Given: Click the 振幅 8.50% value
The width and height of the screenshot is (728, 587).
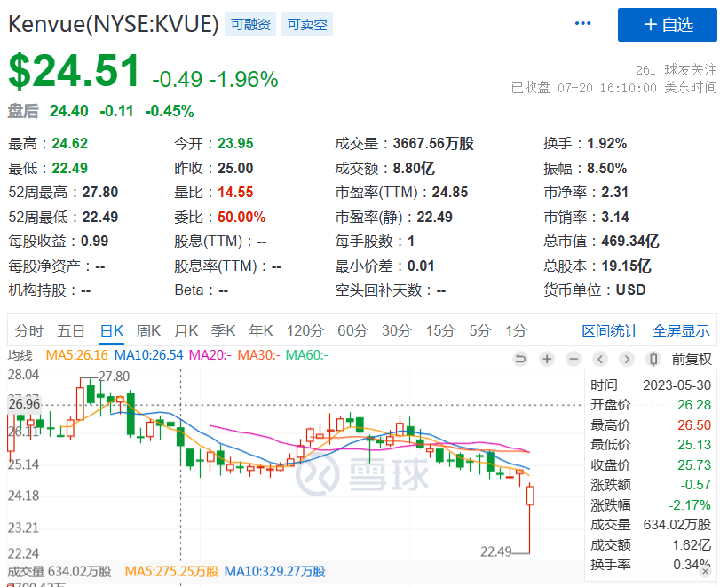Looking at the screenshot, I should (607, 168).
